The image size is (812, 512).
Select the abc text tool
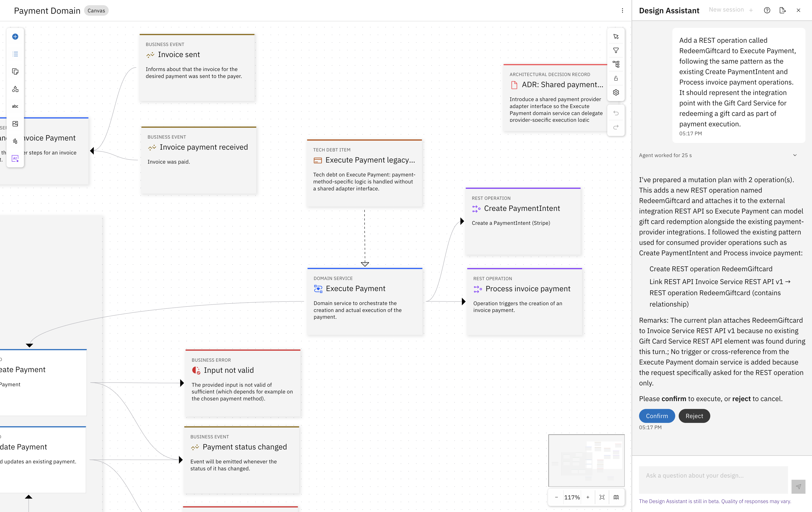pos(15,106)
